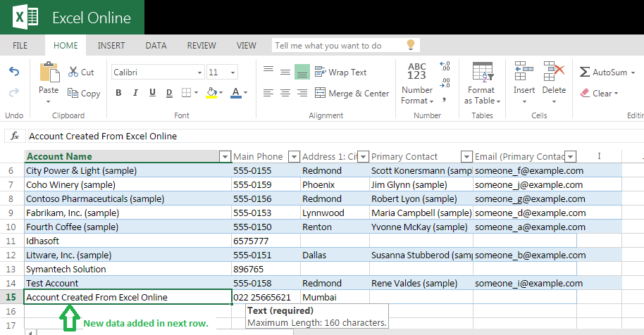
Task: Toggle Italic formatting
Action: click(x=135, y=93)
